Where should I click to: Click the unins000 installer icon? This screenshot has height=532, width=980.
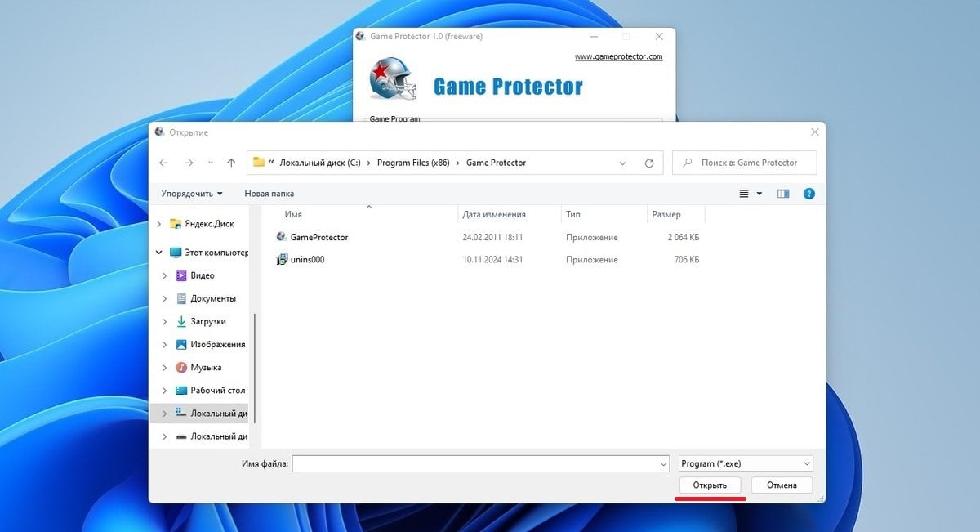click(x=282, y=259)
